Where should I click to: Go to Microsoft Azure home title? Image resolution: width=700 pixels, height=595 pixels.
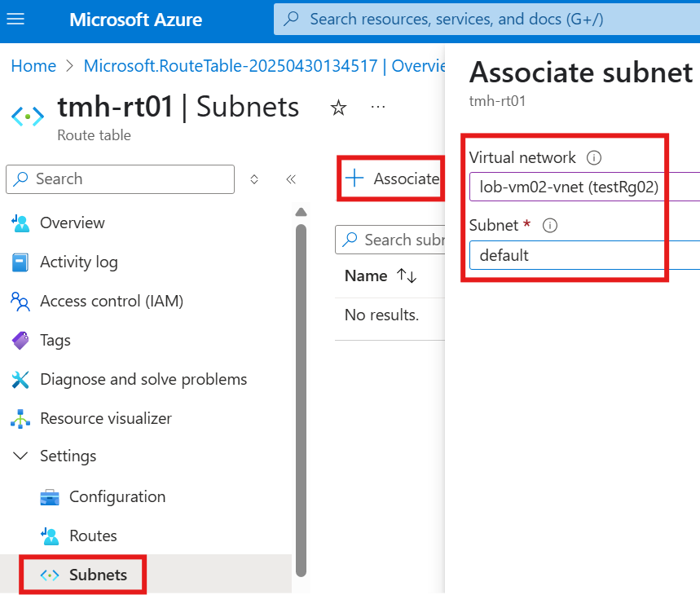click(136, 20)
